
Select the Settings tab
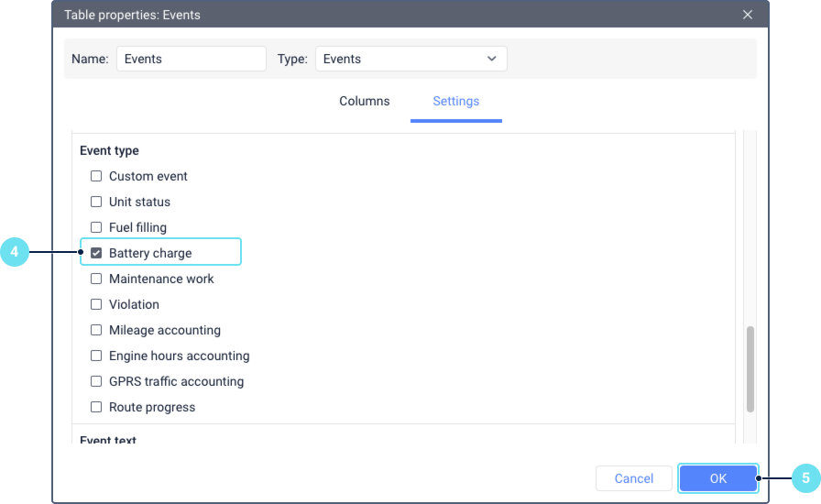455,102
